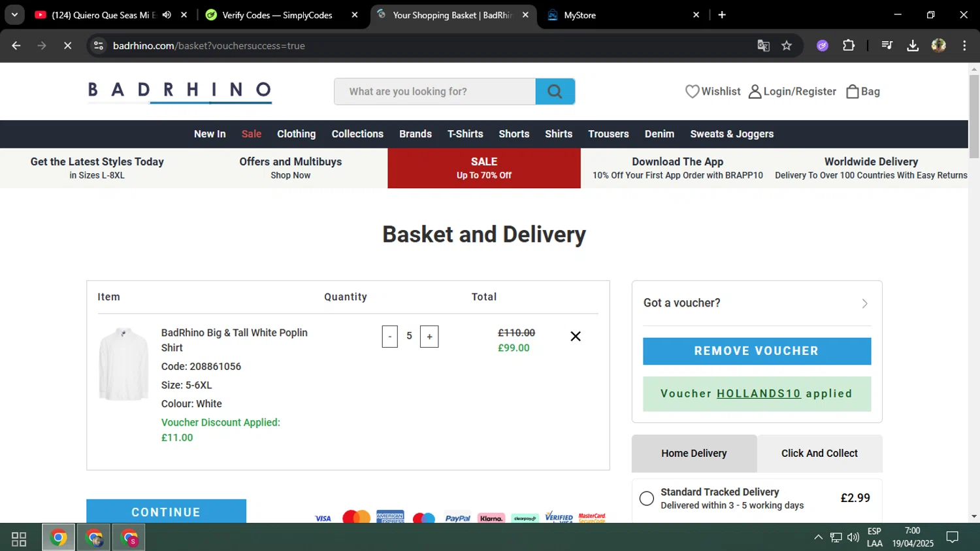
Task: Open the Sale menu
Action: click(252, 134)
